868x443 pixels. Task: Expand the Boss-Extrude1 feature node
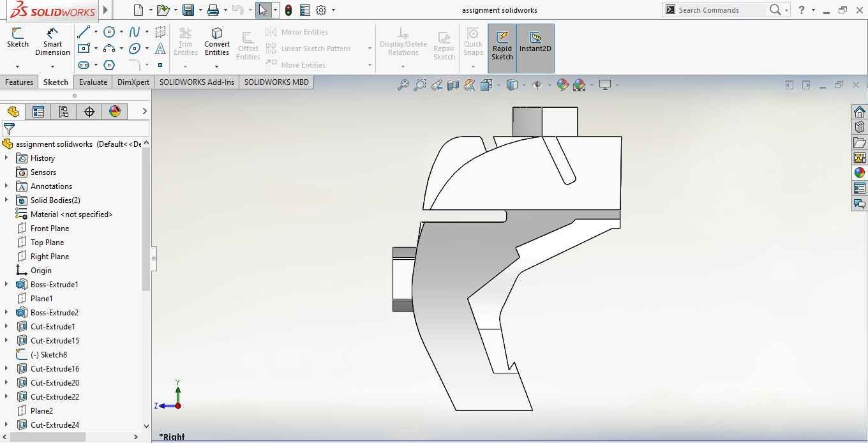click(6, 285)
